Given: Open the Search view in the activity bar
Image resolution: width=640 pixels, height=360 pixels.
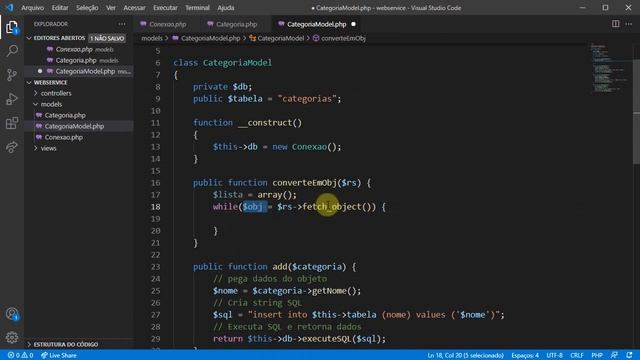Looking at the screenshot, I should (x=12, y=51).
